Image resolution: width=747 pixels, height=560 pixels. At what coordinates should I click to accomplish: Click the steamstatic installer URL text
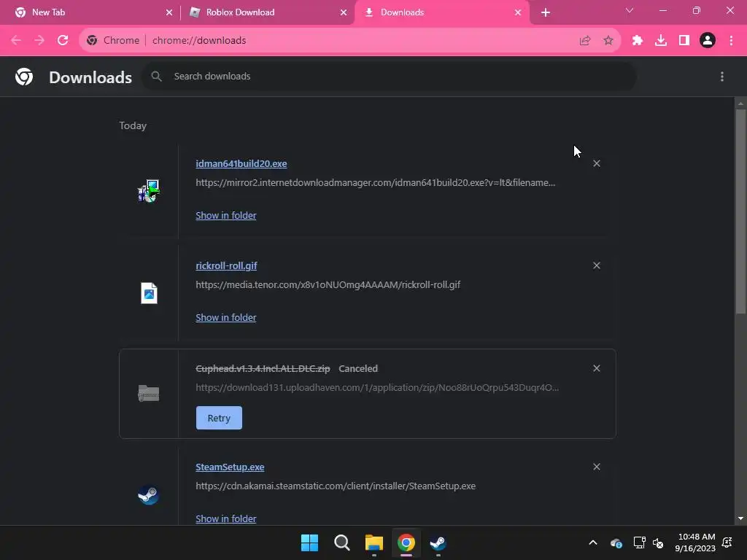click(x=336, y=486)
